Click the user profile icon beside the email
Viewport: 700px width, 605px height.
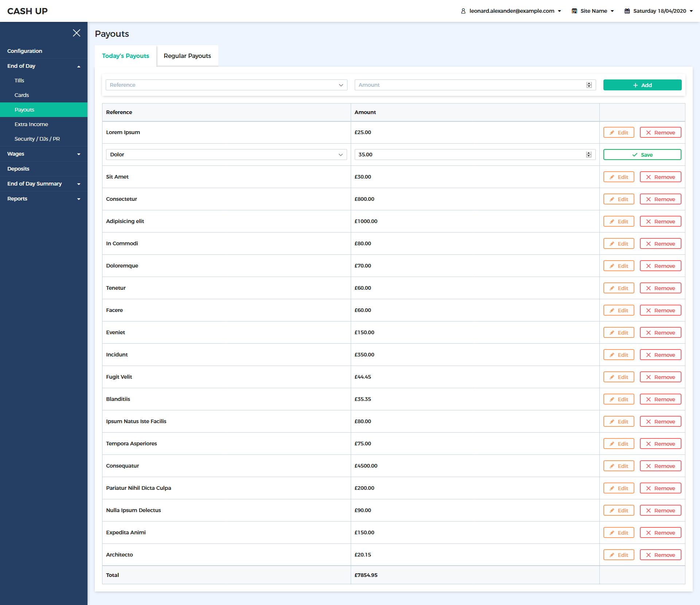point(463,11)
